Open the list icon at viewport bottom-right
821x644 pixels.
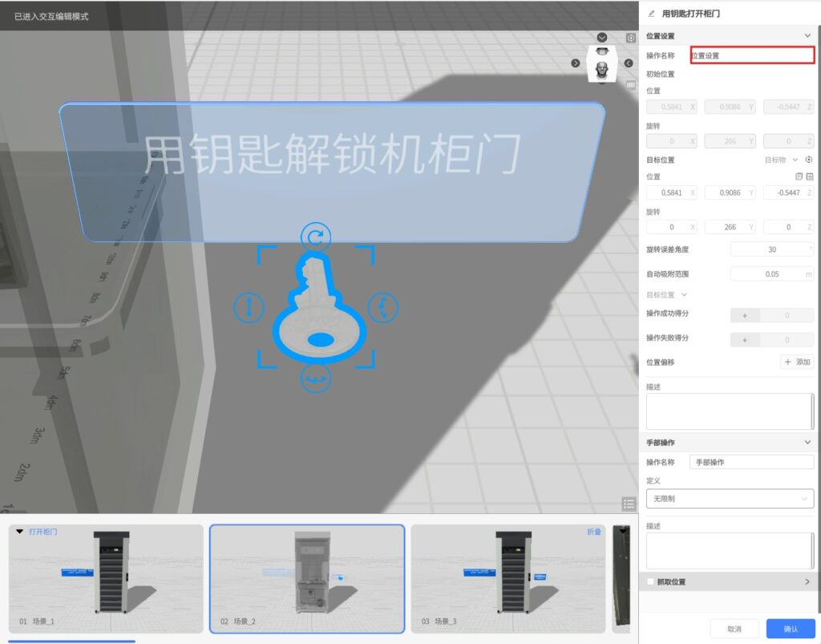click(629, 504)
